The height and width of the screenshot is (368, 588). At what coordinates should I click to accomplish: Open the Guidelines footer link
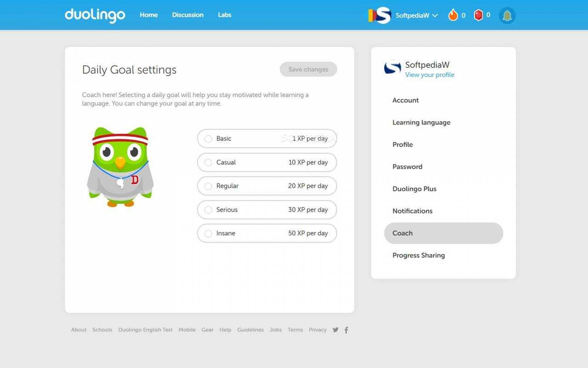(x=250, y=330)
